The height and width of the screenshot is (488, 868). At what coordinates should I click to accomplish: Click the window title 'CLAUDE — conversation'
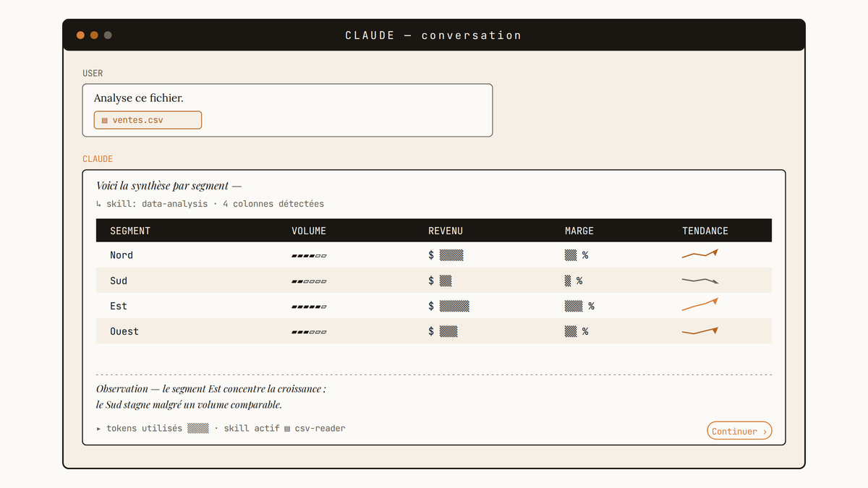point(433,35)
